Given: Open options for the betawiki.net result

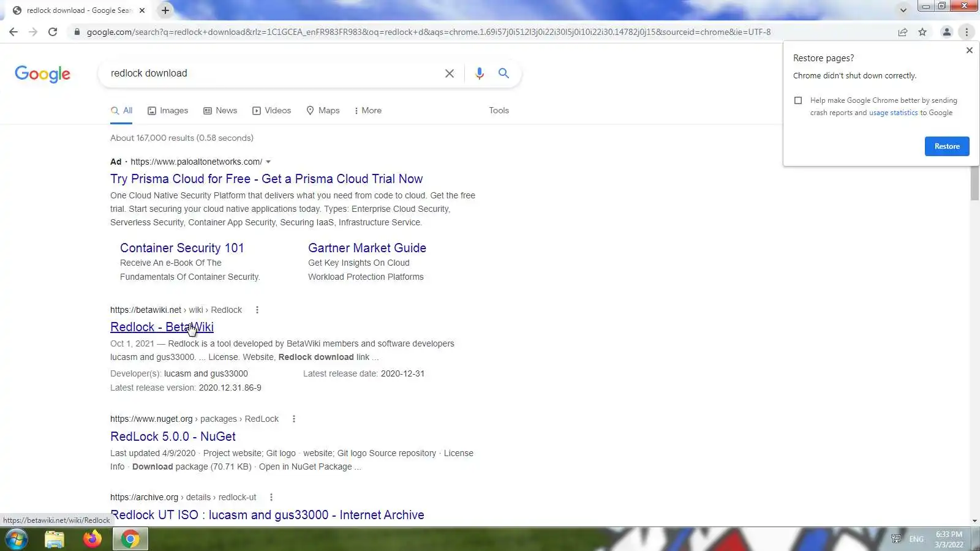Looking at the screenshot, I should point(257,310).
